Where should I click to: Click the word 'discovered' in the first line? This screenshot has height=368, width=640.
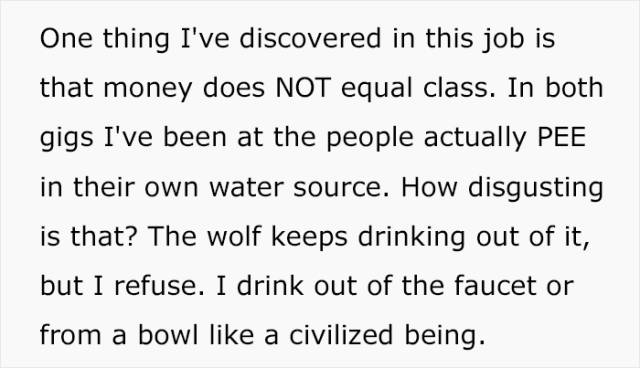coord(310,38)
